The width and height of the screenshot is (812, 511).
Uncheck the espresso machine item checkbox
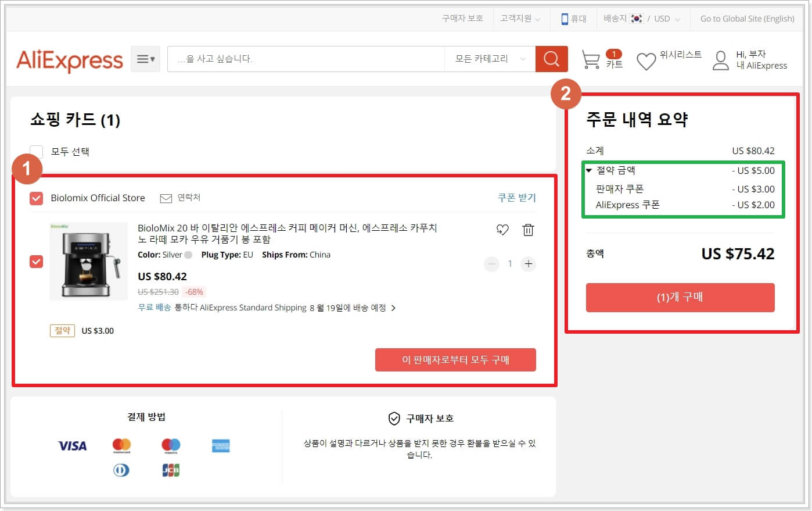[x=36, y=262]
